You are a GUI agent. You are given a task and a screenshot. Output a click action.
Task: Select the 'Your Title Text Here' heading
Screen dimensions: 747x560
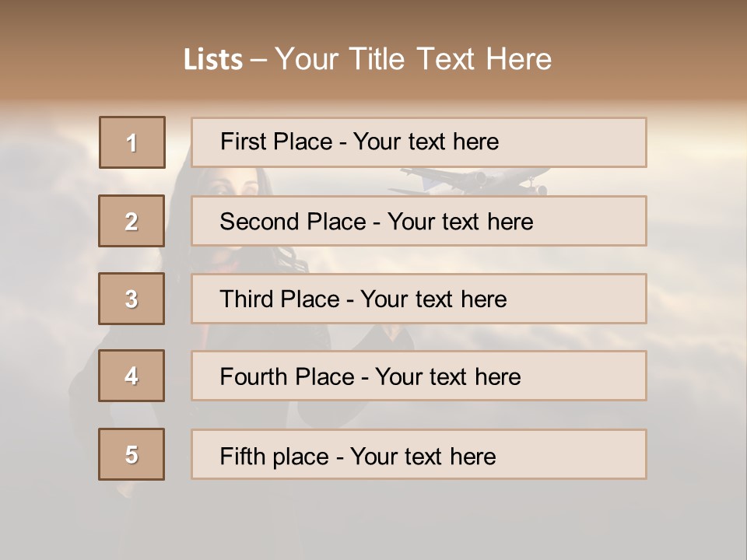[413, 59]
